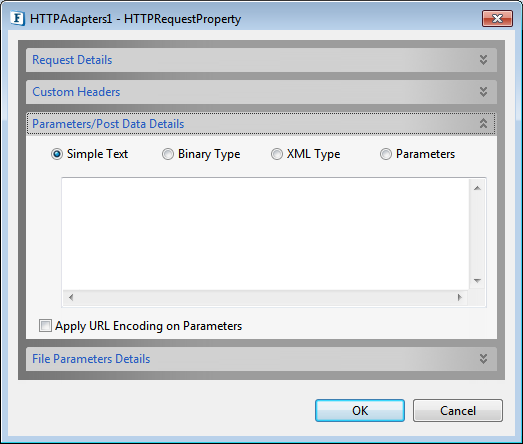Click inside the Simple Text input area
This screenshot has height=444, width=523.
266,234
